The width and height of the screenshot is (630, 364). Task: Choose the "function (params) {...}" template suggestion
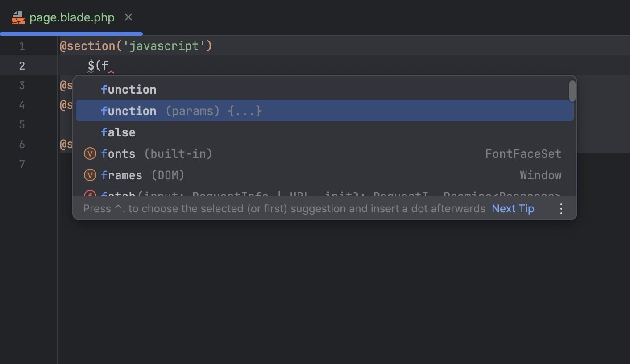pyautogui.click(x=181, y=111)
